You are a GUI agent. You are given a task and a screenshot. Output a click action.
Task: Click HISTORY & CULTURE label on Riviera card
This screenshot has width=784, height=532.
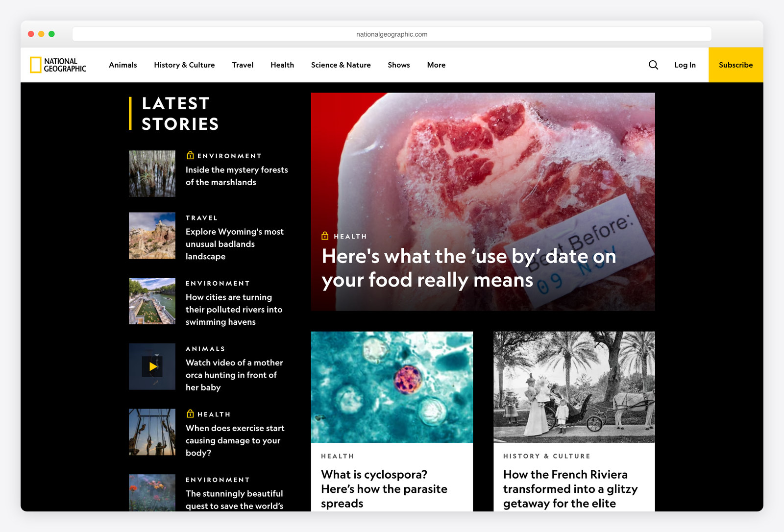[x=547, y=456]
